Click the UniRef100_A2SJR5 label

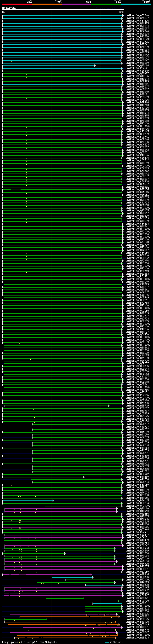pyautogui.click(x=137, y=630)
